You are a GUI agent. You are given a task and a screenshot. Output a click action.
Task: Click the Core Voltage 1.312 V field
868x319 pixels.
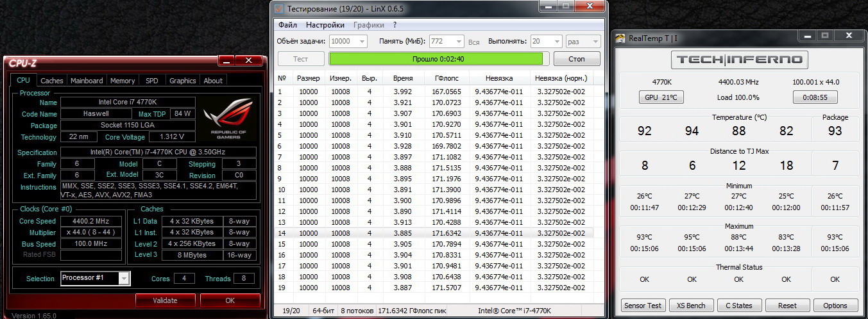(x=171, y=137)
